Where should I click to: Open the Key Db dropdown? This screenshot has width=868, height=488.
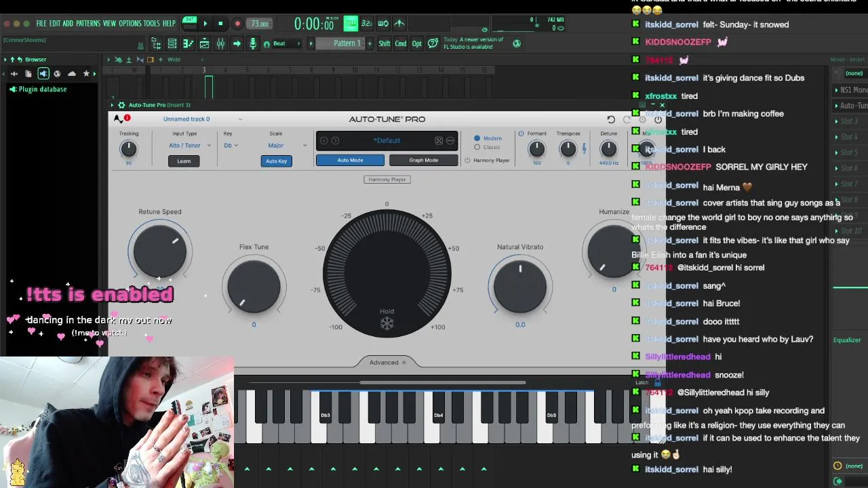click(x=231, y=145)
